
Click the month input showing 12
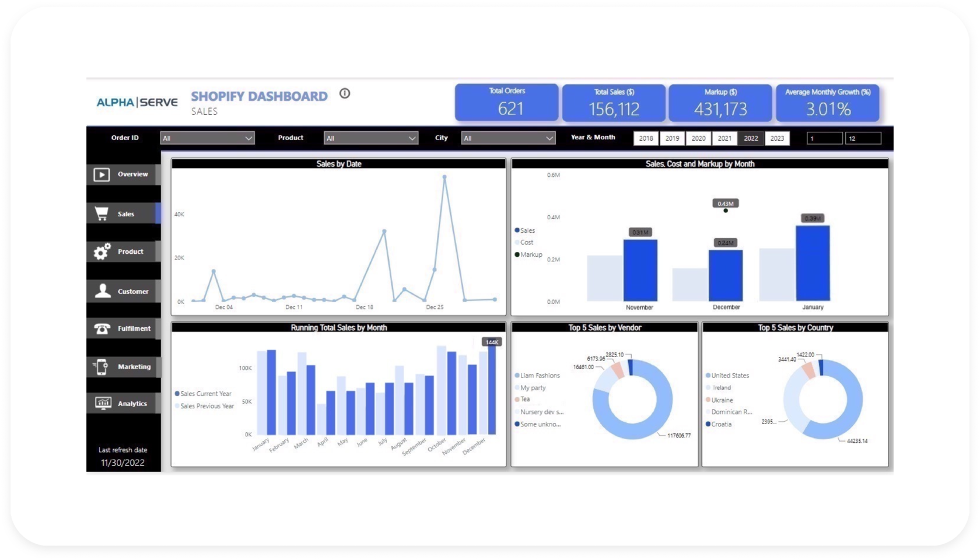(863, 138)
